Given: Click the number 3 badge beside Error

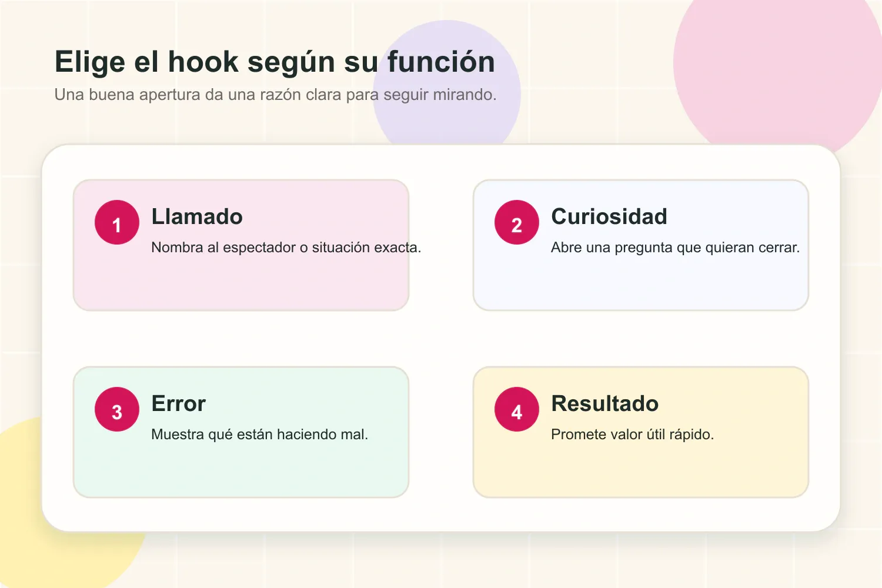Looking at the screenshot, I should pyautogui.click(x=117, y=409).
